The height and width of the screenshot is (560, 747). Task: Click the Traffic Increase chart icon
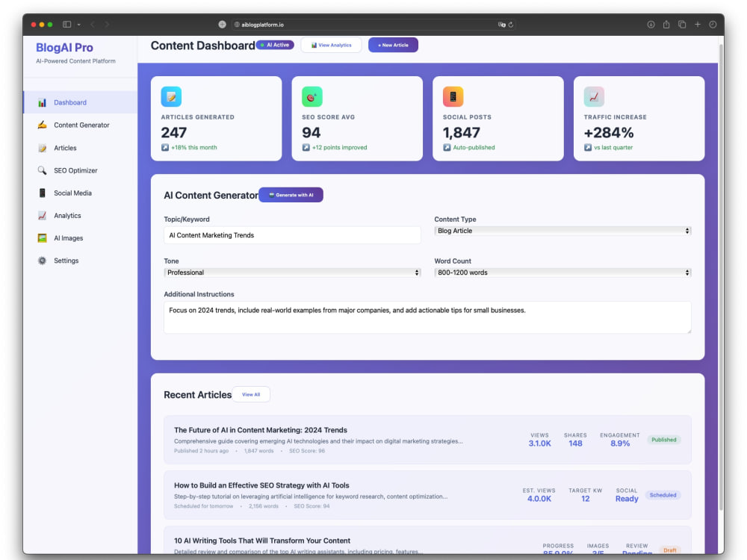[x=594, y=96]
